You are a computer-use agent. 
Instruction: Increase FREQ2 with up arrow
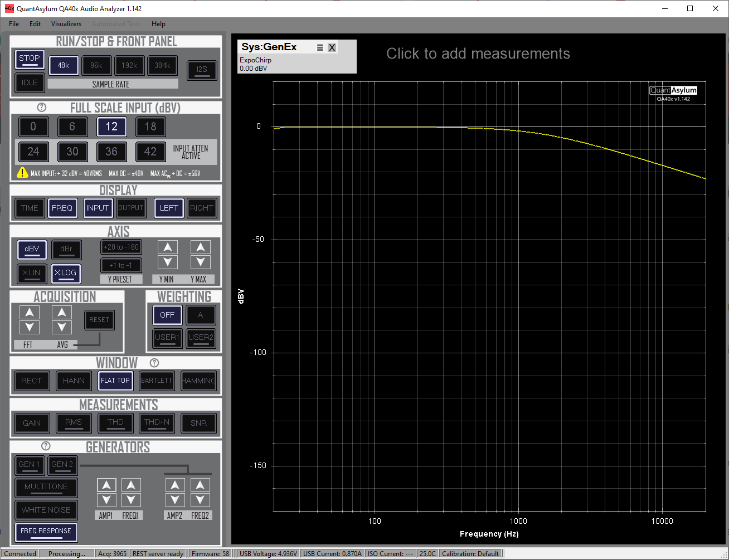point(200,485)
